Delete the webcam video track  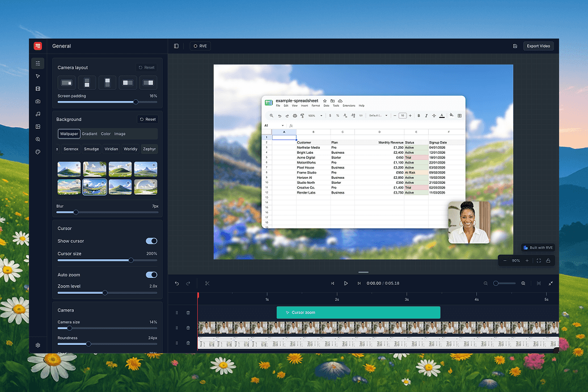[188, 328]
